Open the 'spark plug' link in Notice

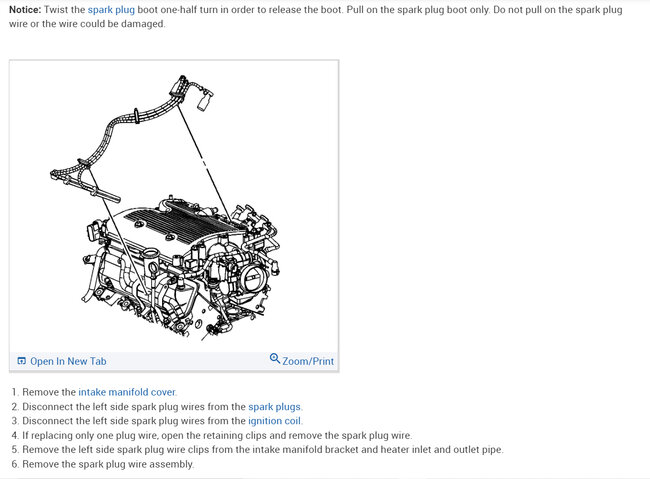tap(111, 10)
